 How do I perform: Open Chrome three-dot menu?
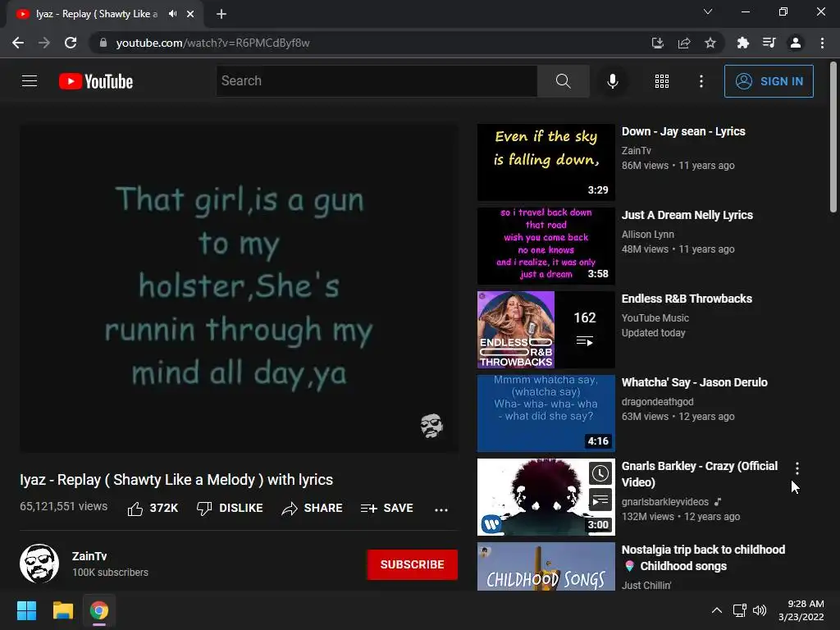(822, 43)
